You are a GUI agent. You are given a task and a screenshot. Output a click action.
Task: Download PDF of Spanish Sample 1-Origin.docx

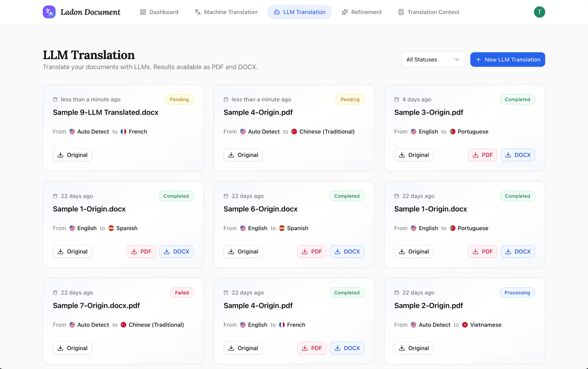coord(141,251)
